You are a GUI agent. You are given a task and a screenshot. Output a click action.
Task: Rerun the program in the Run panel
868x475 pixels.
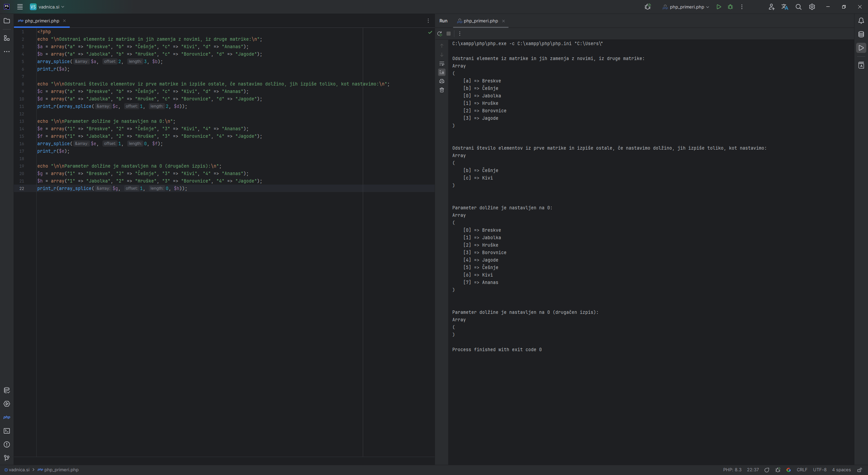439,34
